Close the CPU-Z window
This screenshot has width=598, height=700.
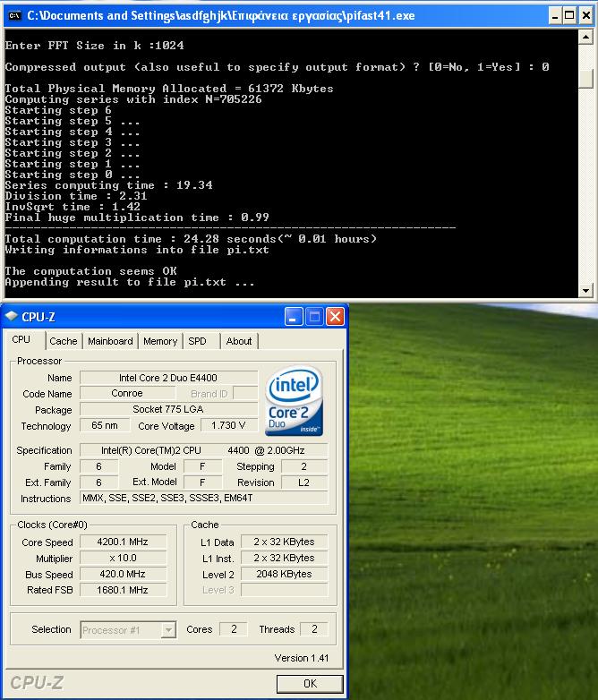[335, 317]
